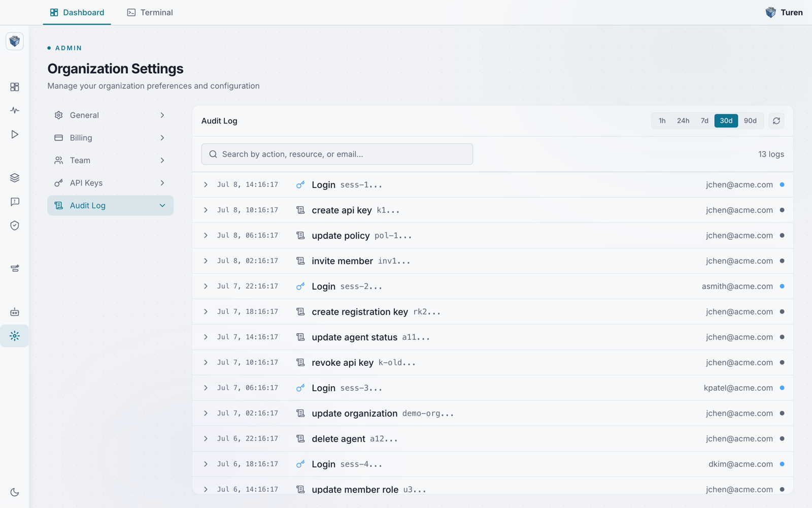Click dkim@acme.com email
This screenshot has width=812, height=508.
coord(740,464)
